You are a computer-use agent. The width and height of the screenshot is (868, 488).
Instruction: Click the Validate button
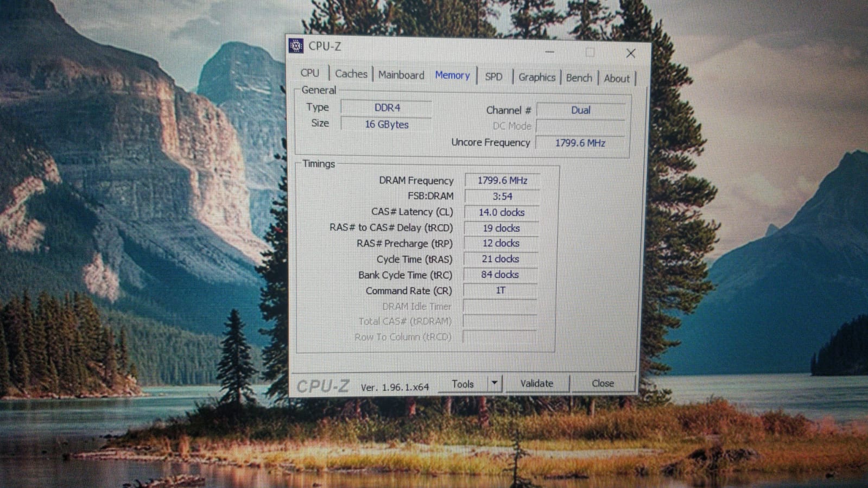pyautogui.click(x=537, y=383)
